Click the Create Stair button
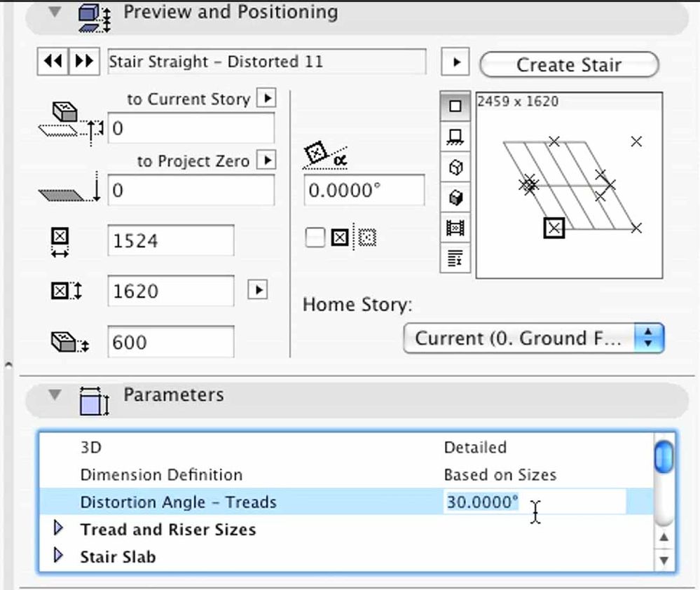The height and width of the screenshot is (590, 700). [569, 64]
